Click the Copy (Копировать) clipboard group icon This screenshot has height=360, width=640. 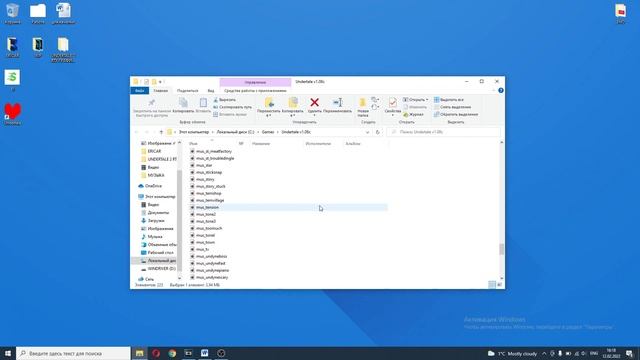coord(183,102)
